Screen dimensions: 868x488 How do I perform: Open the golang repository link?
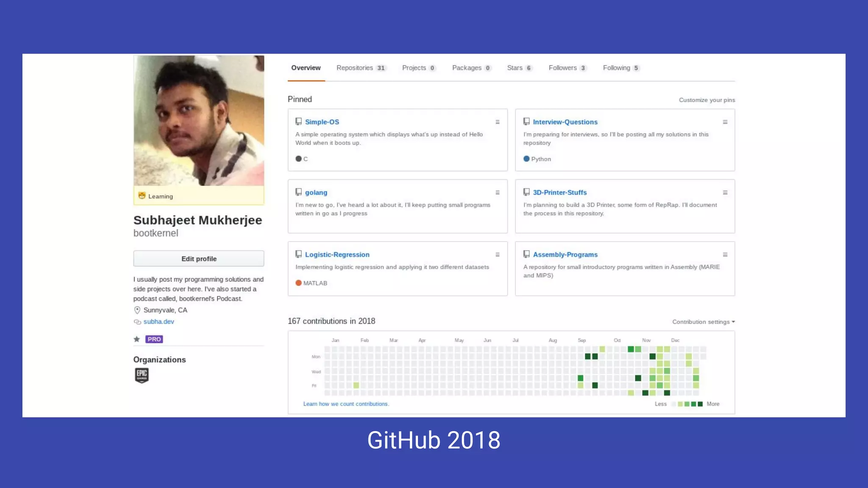click(316, 192)
